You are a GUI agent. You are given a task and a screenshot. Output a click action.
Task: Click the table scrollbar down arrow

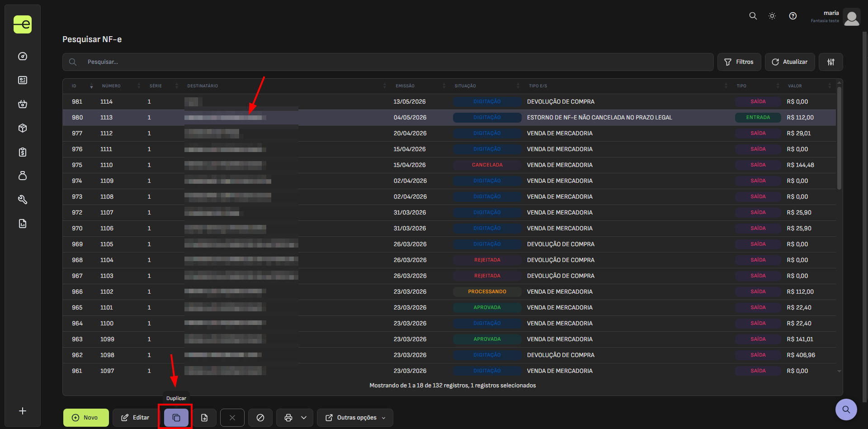tap(839, 371)
